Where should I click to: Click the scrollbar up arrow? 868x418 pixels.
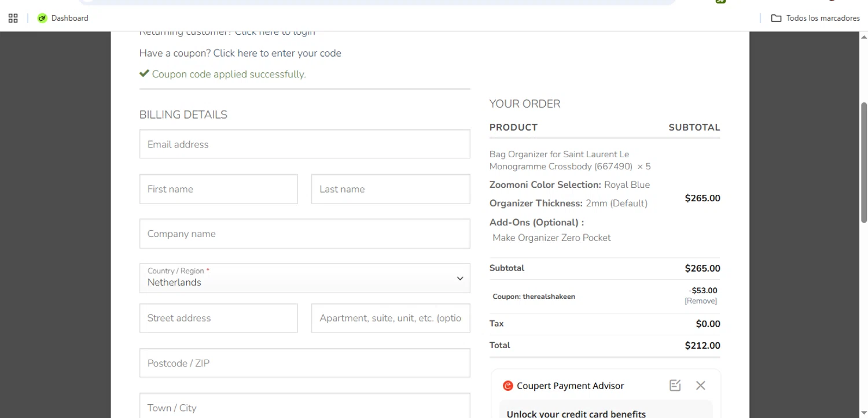coord(863,36)
